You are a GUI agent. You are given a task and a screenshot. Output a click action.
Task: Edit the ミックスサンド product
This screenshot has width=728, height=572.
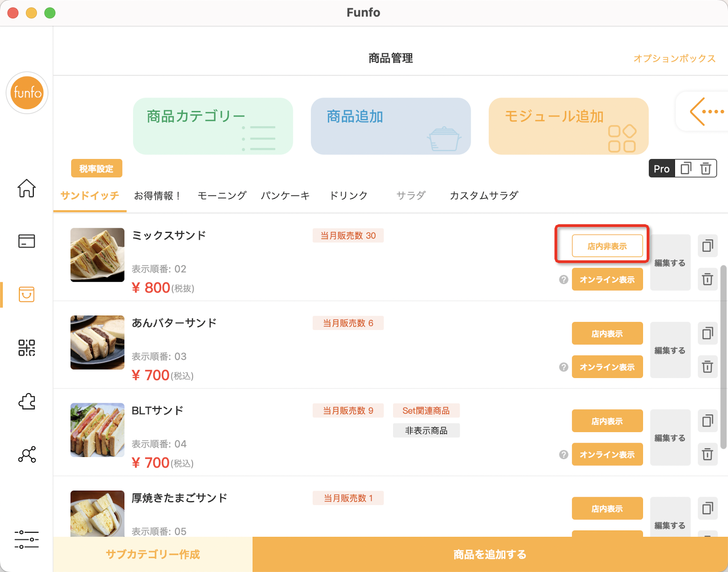click(670, 262)
